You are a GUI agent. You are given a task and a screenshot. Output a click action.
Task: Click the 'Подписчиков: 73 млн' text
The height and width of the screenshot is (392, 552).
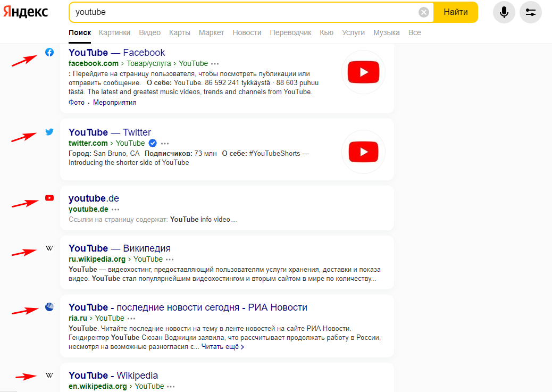coord(181,154)
